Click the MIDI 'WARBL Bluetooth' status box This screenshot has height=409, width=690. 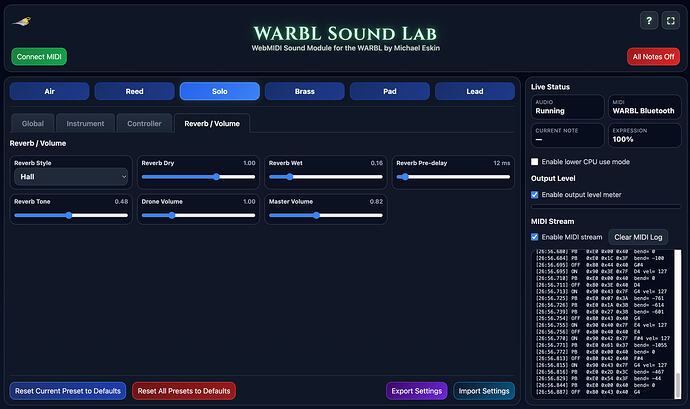(x=645, y=107)
